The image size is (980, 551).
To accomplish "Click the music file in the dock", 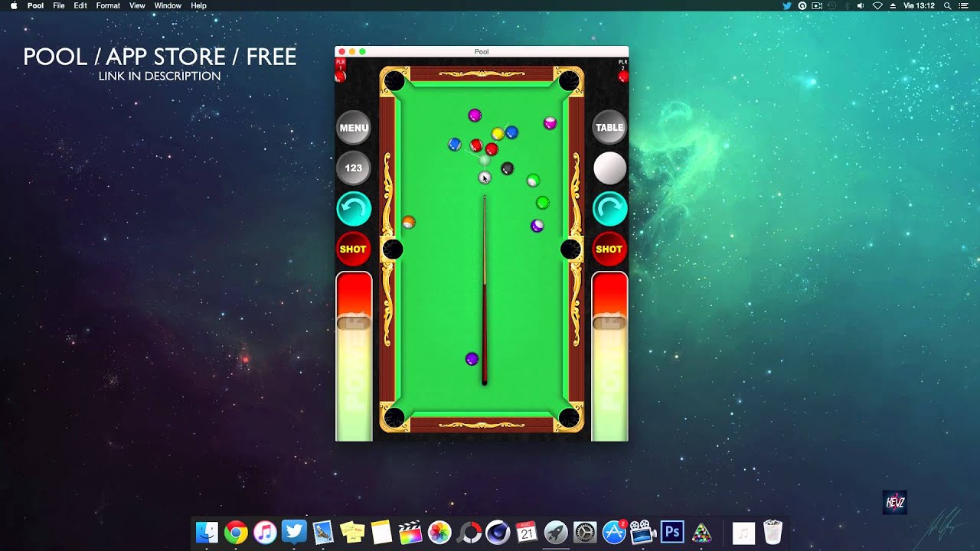I will pyautogui.click(x=743, y=532).
